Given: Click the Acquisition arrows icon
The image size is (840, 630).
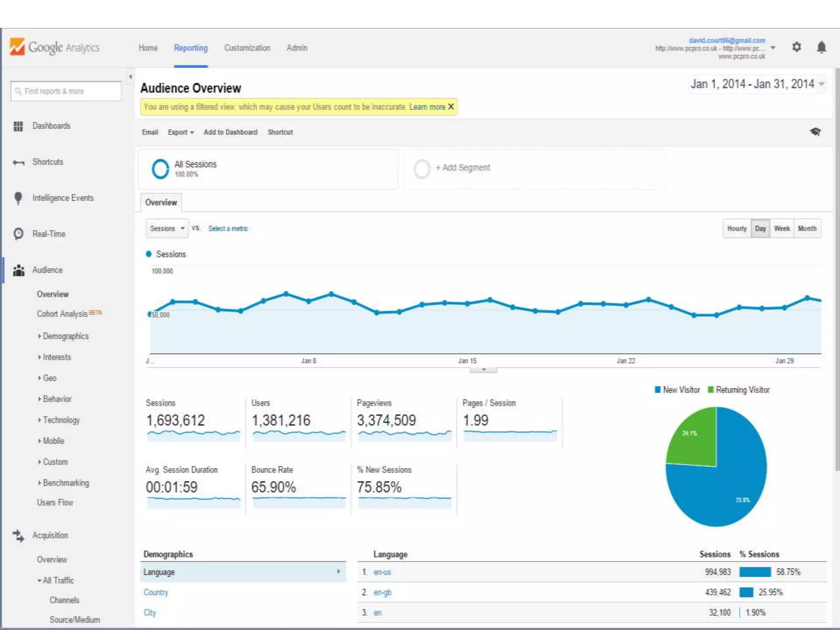Looking at the screenshot, I should pyautogui.click(x=18, y=535).
